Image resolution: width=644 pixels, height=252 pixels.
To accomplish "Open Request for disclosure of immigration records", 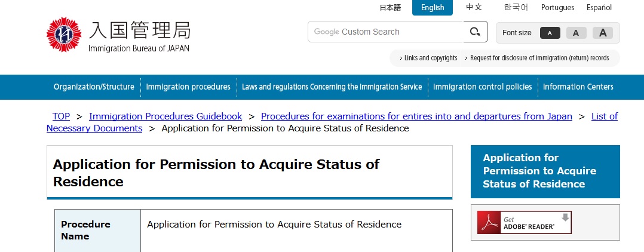I will (539, 58).
